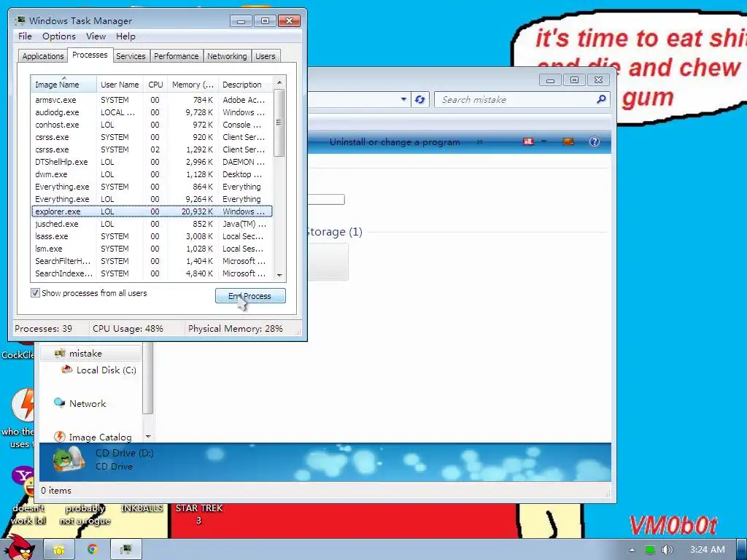Open Google Chrome from the taskbar
The image size is (747, 560).
tap(93, 550)
